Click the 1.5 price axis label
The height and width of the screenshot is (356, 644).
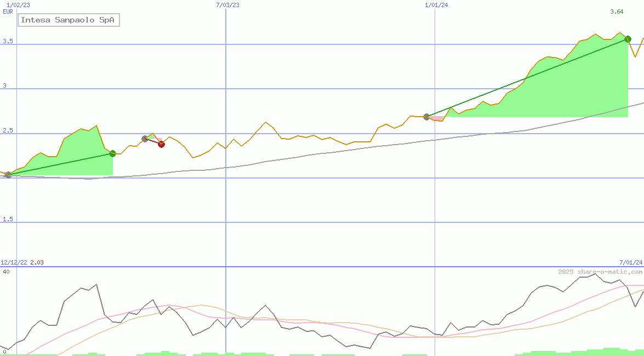coord(8,220)
